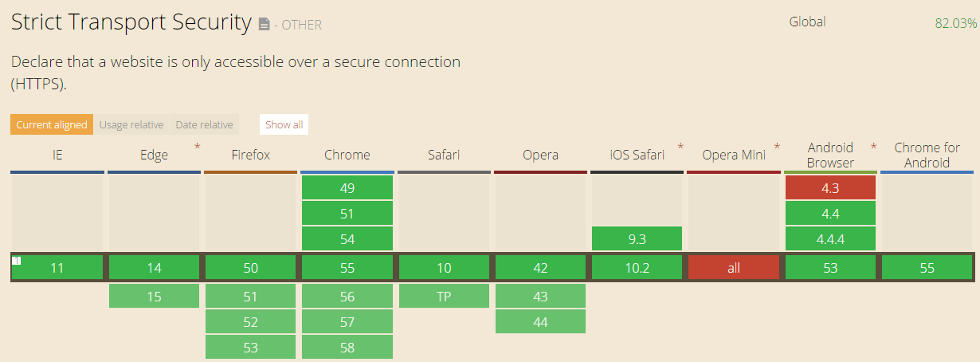Click the Safari TP version cell
Image resolution: width=980 pixels, height=362 pixels.
click(444, 296)
